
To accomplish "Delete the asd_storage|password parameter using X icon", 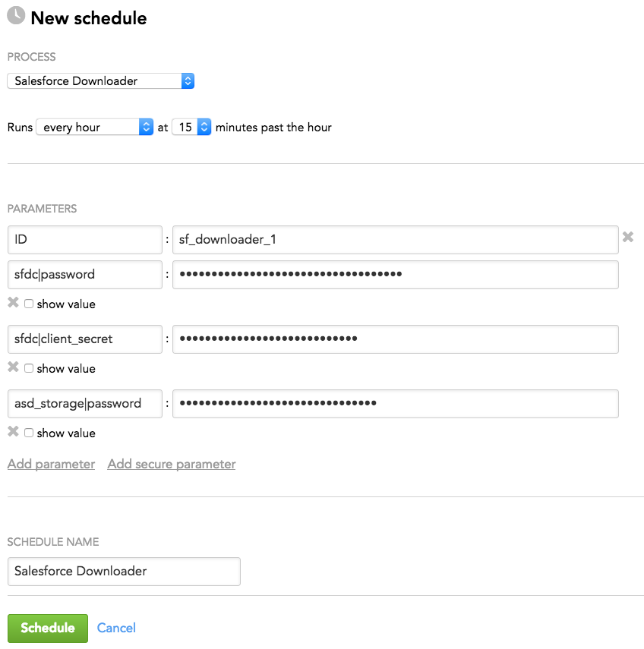I will click(13, 432).
